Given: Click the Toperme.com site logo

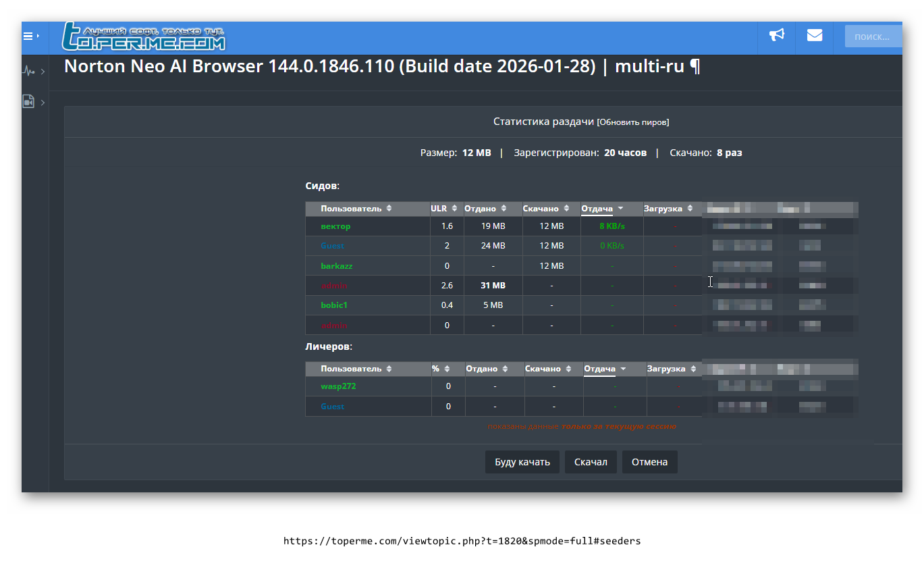Looking at the screenshot, I should pyautogui.click(x=144, y=37).
